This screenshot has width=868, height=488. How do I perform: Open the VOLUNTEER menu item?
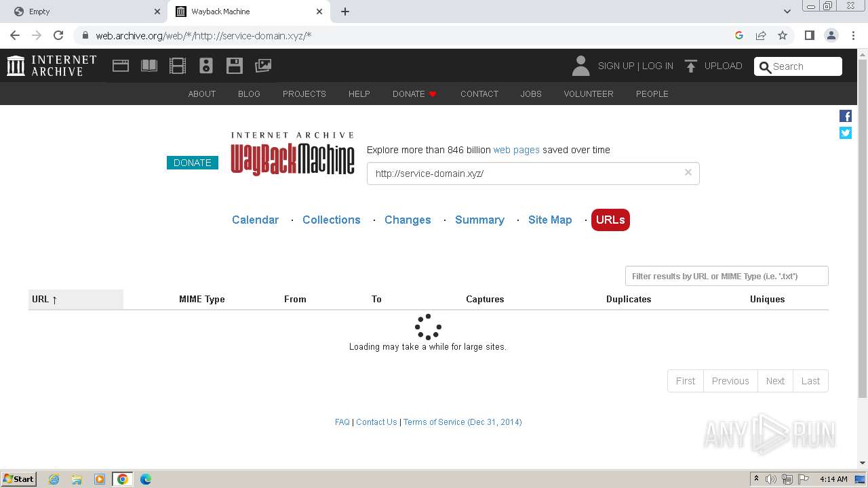point(589,94)
